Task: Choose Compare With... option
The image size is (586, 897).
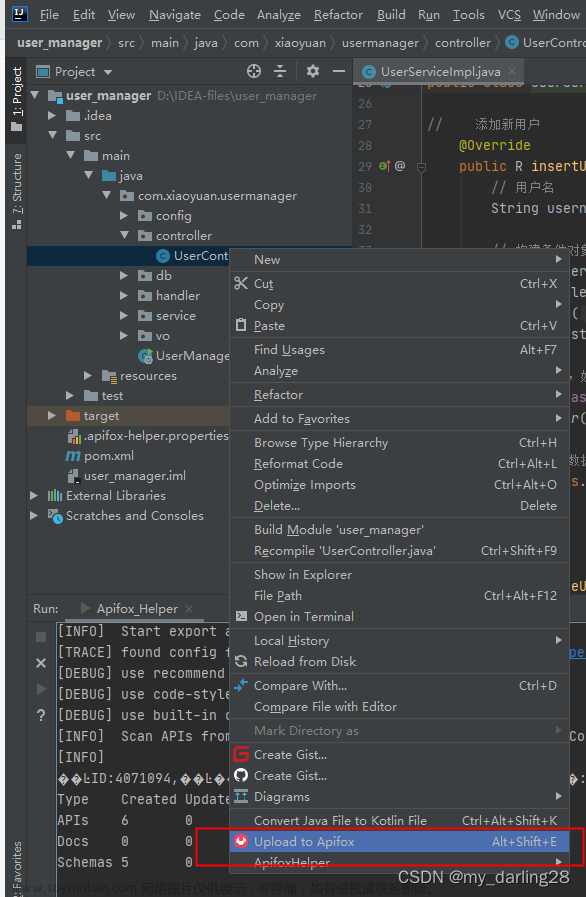Action: point(399,686)
